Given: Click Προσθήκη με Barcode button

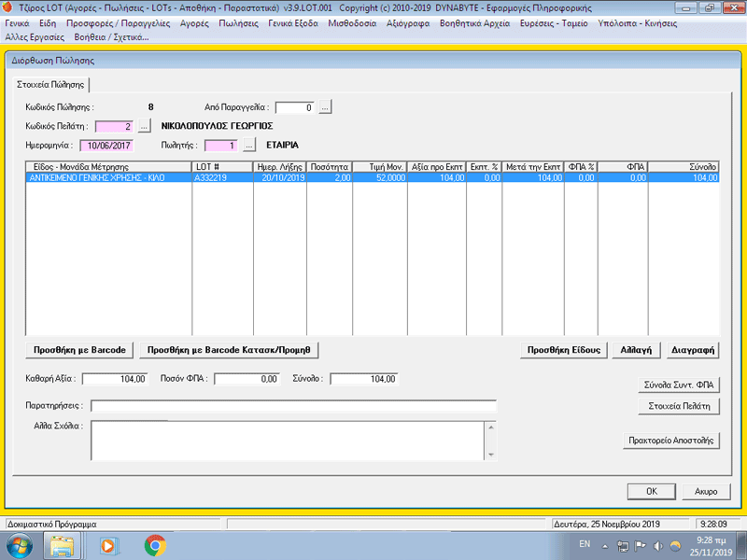Looking at the screenshot, I should click(x=79, y=350).
